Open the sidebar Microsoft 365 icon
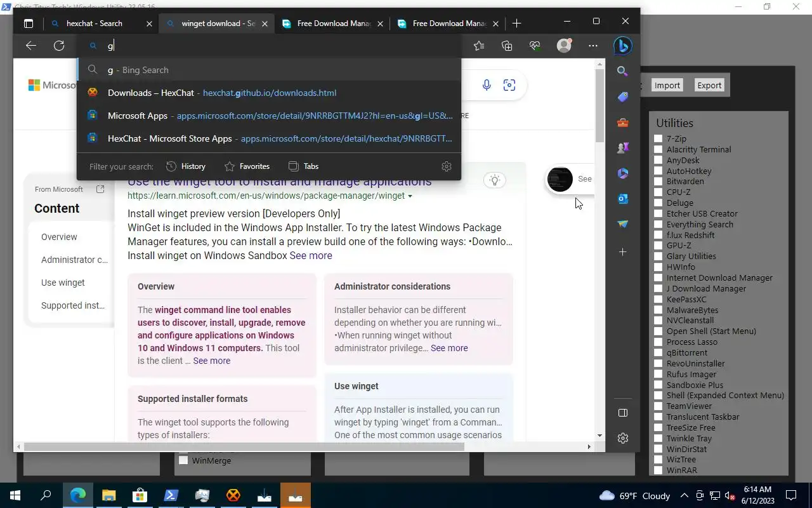812x508 pixels. coord(622,173)
